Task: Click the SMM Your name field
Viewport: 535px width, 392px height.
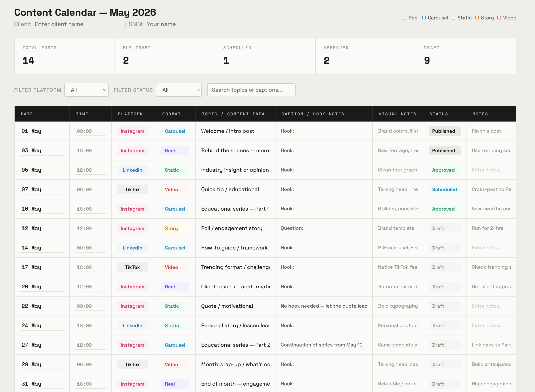Action: [180, 24]
